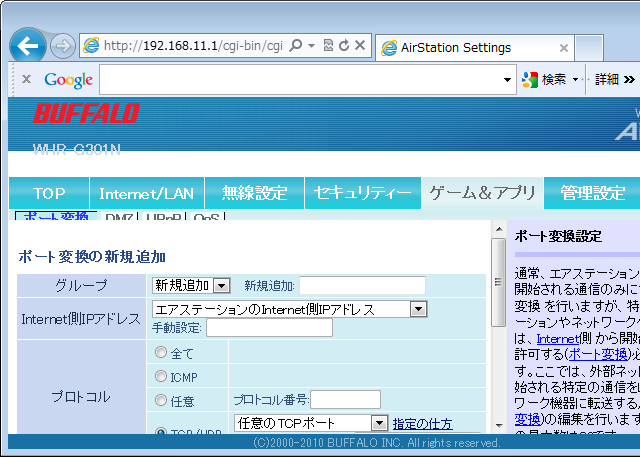Viewport: 640px width, 457px height.
Task: Click the browser forward arrow button
Action: [x=63, y=46]
